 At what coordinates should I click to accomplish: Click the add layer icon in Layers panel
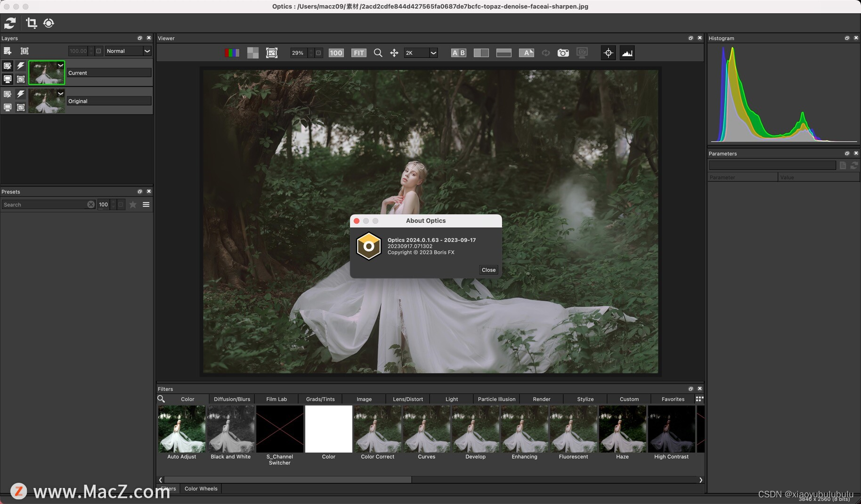pos(8,51)
